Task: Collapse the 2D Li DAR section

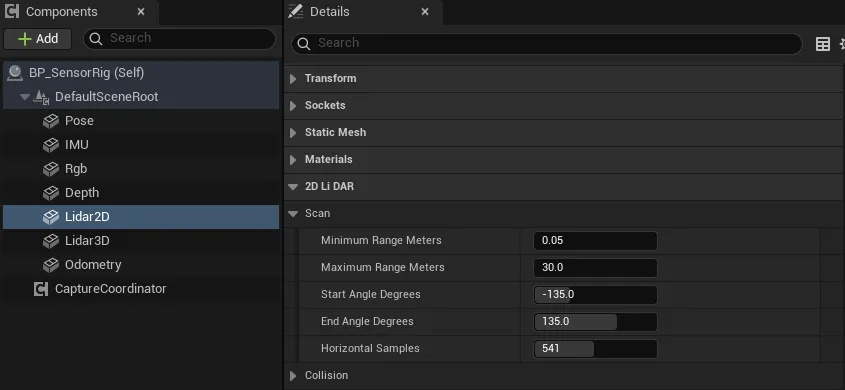Action: coord(293,187)
